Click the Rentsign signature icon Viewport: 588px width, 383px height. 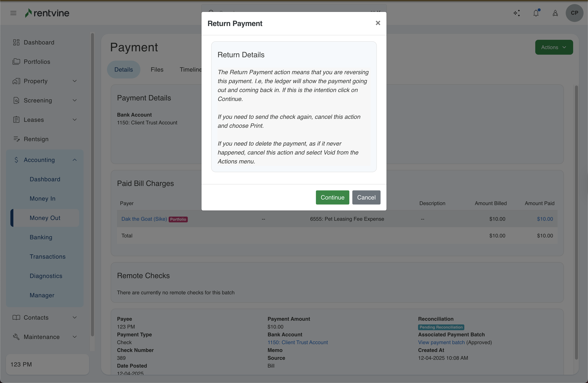click(x=16, y=139)
